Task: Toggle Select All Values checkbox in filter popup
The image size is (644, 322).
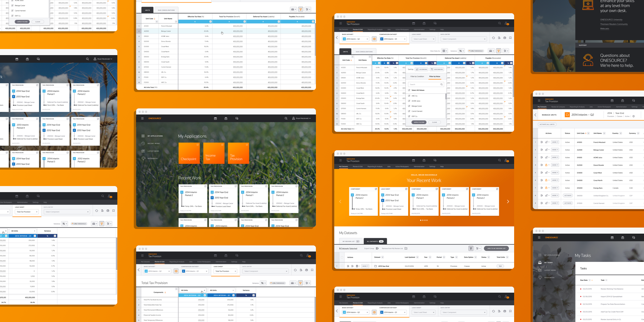Action: point(409,90)
